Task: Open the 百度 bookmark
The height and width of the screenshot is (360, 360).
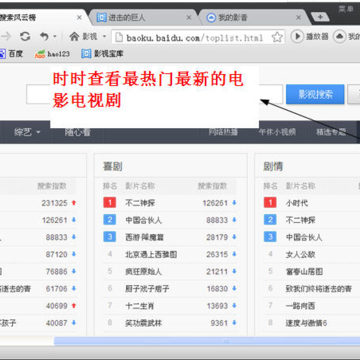Action: click(11, 54)
